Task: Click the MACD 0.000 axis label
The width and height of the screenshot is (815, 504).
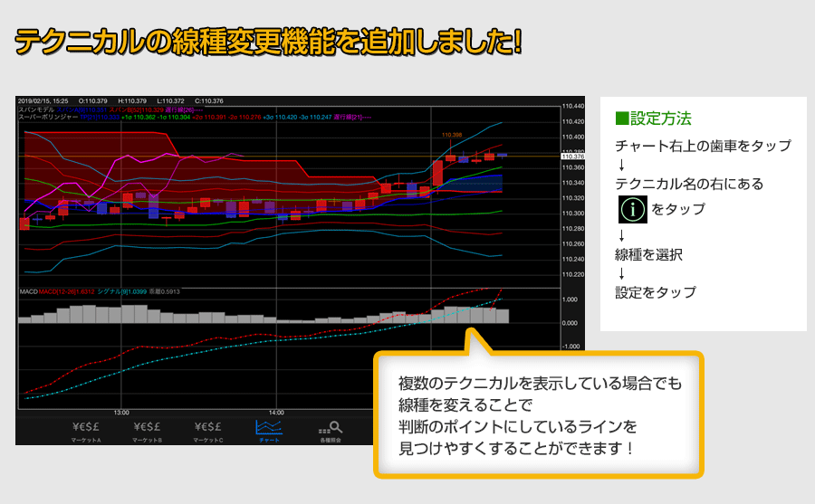Action: [x=570, y=323]
